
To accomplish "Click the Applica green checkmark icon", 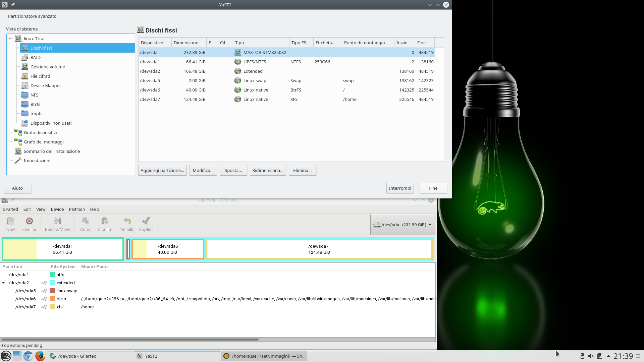I will point(146,224).
